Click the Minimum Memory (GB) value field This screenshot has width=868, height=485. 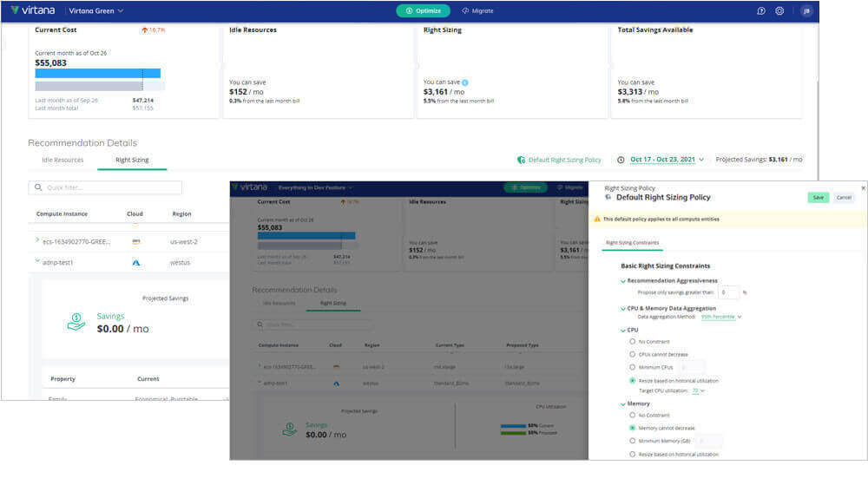coord(709,441)
